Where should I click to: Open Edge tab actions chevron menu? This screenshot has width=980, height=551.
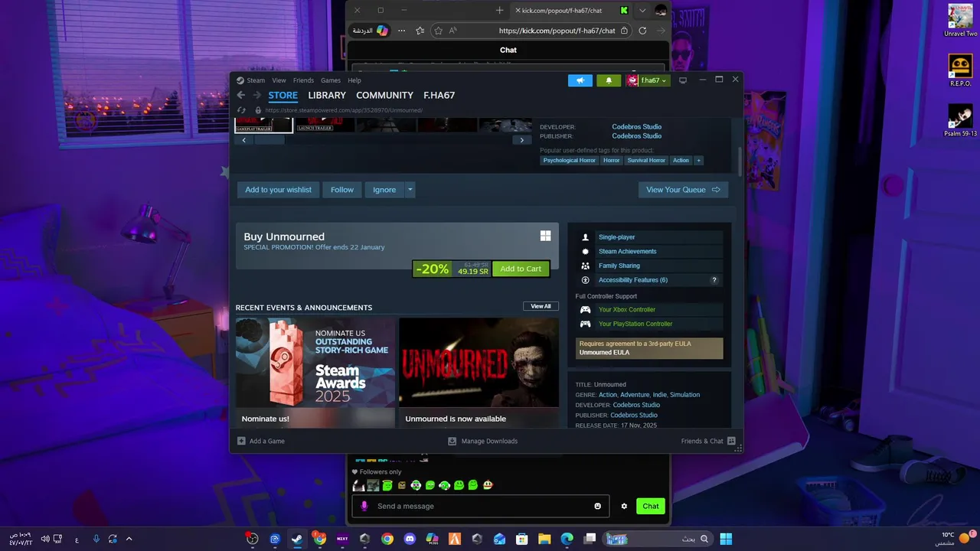pyautogui.click(x=642, y=10)
